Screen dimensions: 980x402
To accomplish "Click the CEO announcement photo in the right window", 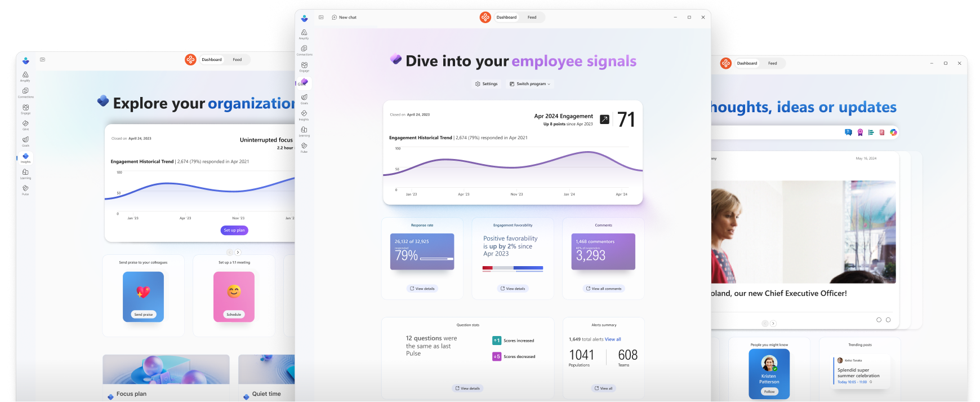I will (803, 232).
